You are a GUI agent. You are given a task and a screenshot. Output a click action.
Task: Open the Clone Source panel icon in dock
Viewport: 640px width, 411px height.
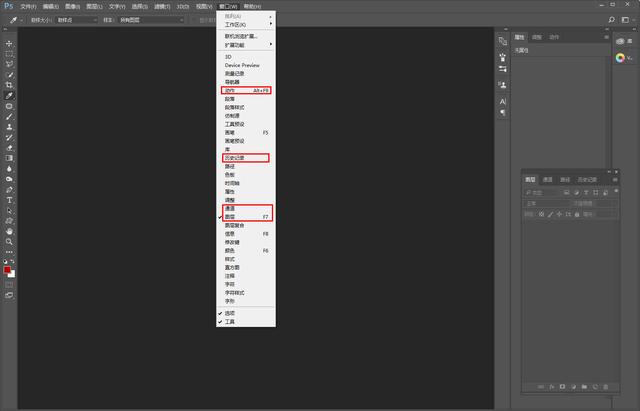(503, 85)
